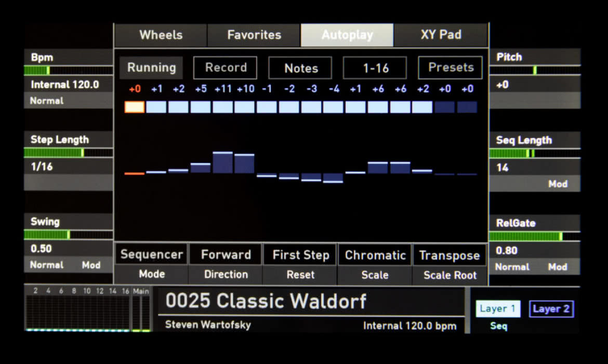608x364 pixels.
Task: Toggle the step square under -1
Action: [267, 107]
